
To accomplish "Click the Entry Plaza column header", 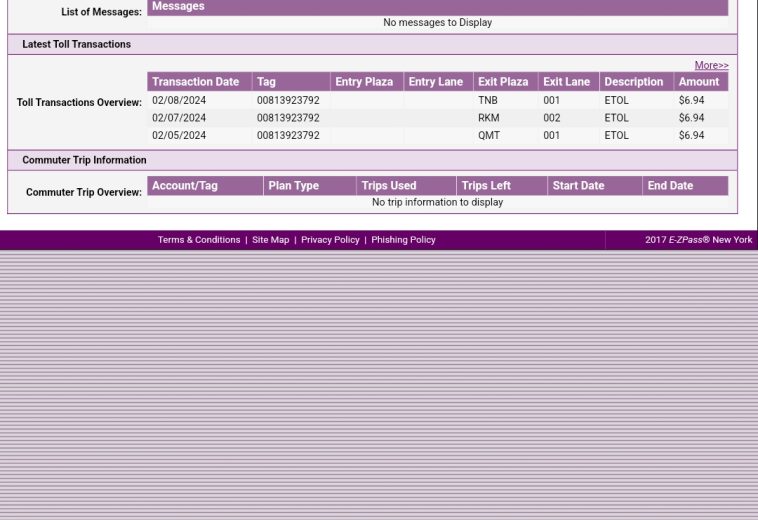I will [364, 82].
